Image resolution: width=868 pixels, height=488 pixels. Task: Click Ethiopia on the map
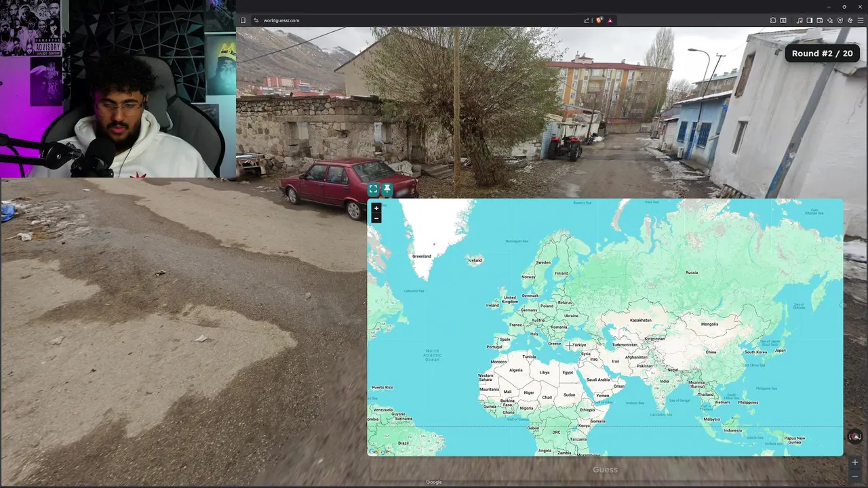[587, 409]
